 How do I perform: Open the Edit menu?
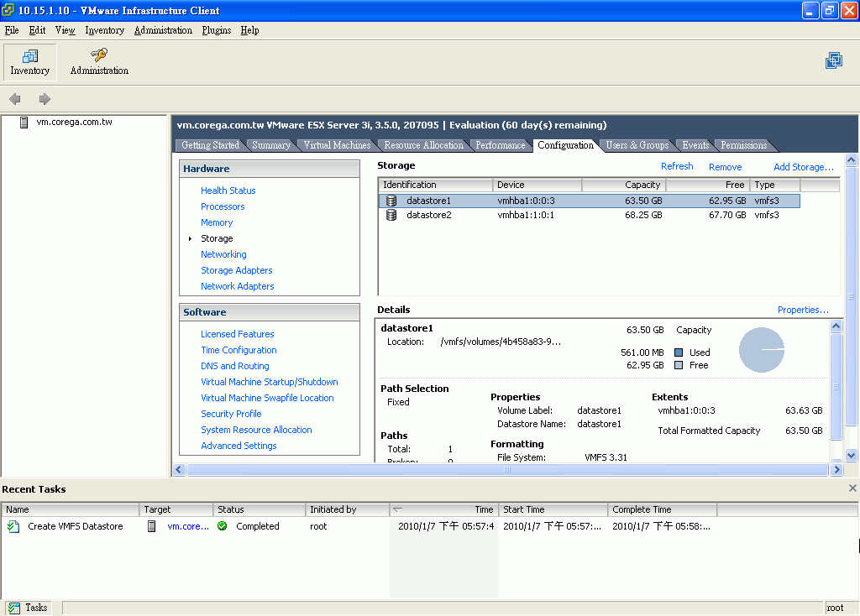click(x=37, y=30)
